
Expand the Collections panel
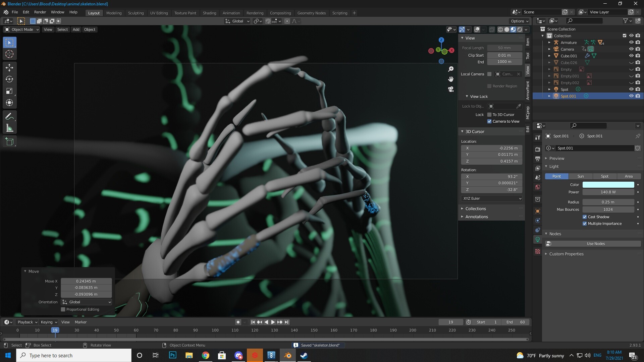coord(475,208)
